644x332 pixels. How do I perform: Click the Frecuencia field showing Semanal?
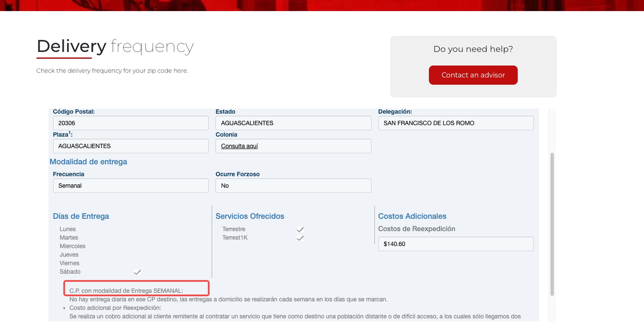pyautogui.click(x=130, y=185)
